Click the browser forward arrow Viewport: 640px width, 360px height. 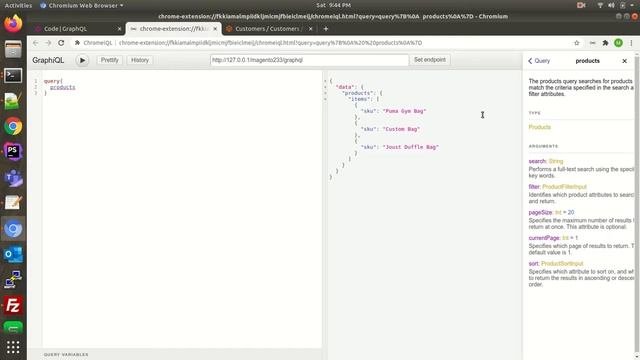click(x=48, y=43)
